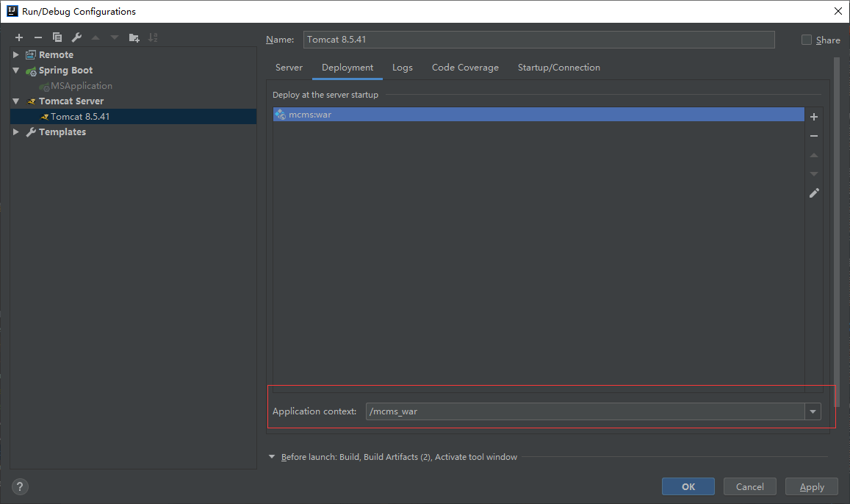The width and height of the screenshot is (850, 504).
Task: Expand the Remote tree node
Action: tap(15, 55)
